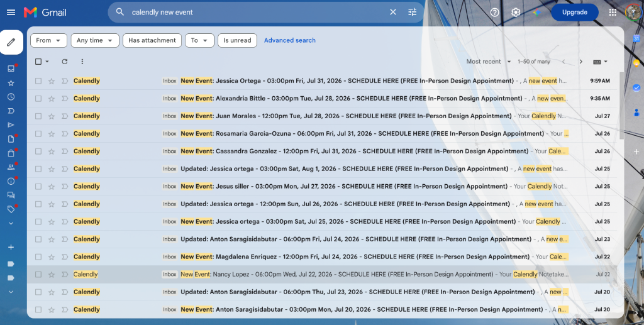
Task: Star the Magdalena Enriquez email
Action: [52, 257]
